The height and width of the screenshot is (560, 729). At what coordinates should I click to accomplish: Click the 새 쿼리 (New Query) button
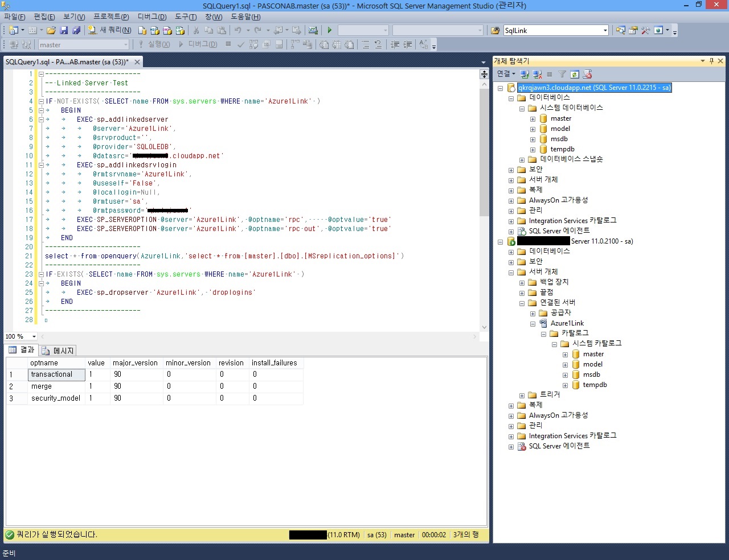[110, 30]
